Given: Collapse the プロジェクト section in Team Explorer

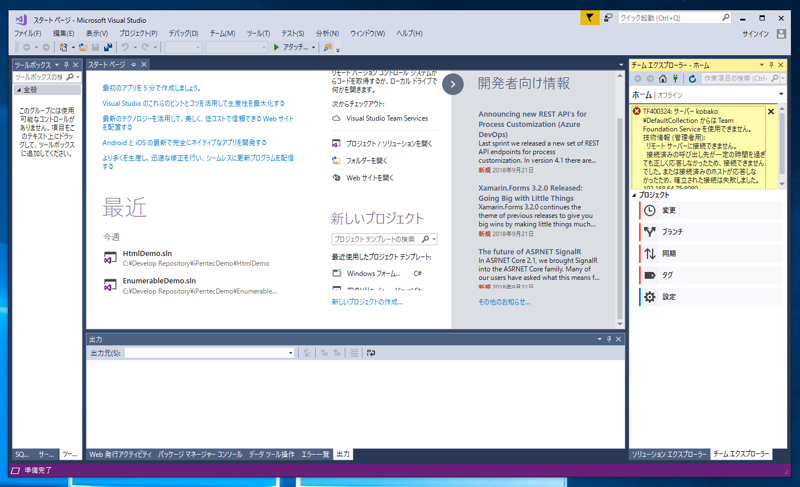Looking at the screenshot, I should (634, 195).
